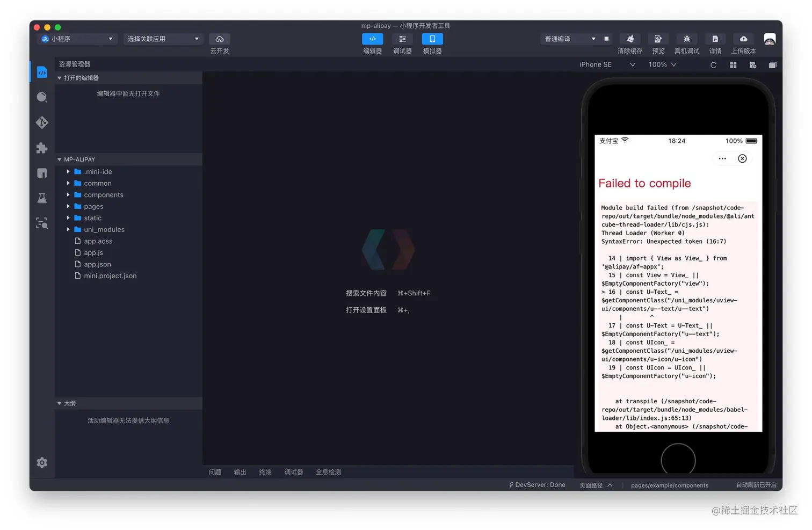Click the clear cache (清除缓存) icon
Image resolution: width=812 pixels, height=530 pixels.
pyautogui.click(x=630, y=39)
